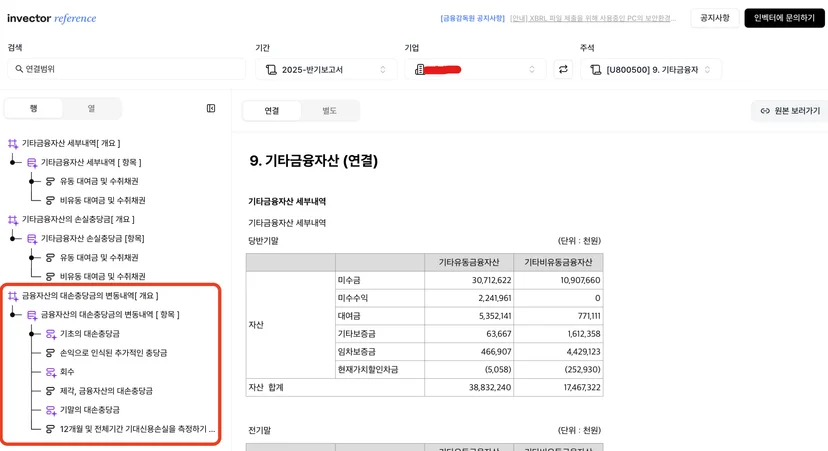Open the 기업 company dropdown
828x451 pixels.
(475, 70)
